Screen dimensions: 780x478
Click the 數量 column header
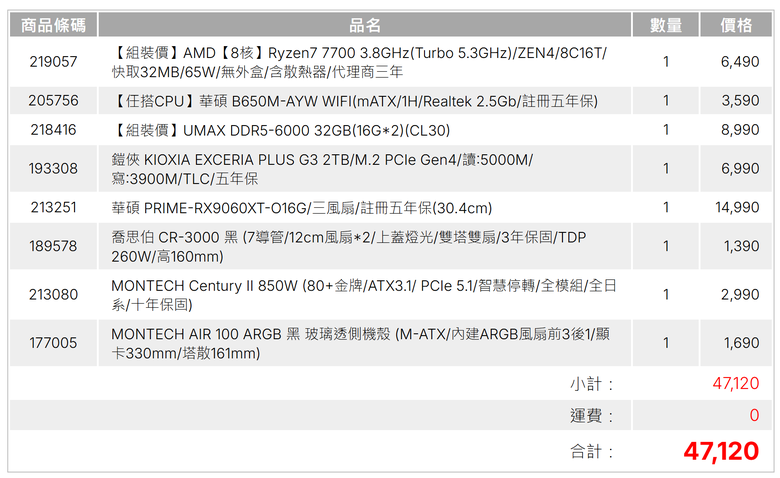(666, 25)
